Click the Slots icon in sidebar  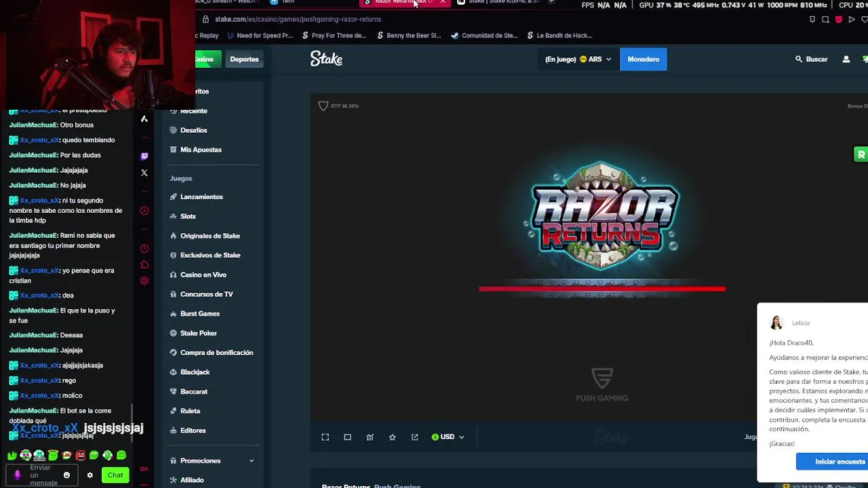174,216
